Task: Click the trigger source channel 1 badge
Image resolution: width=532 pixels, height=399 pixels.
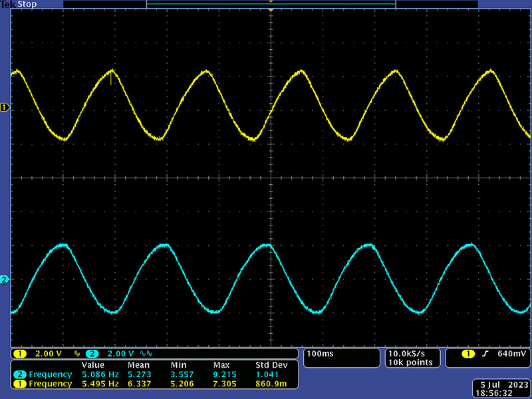Action: point(468,354)
